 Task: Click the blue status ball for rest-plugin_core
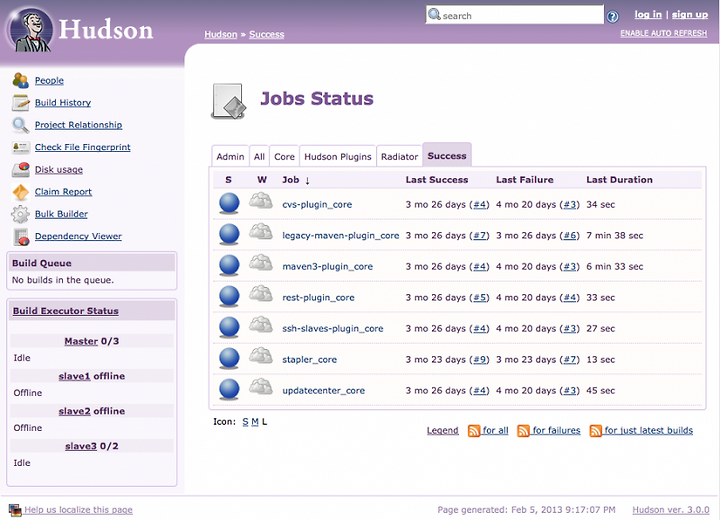pos(229,296)
